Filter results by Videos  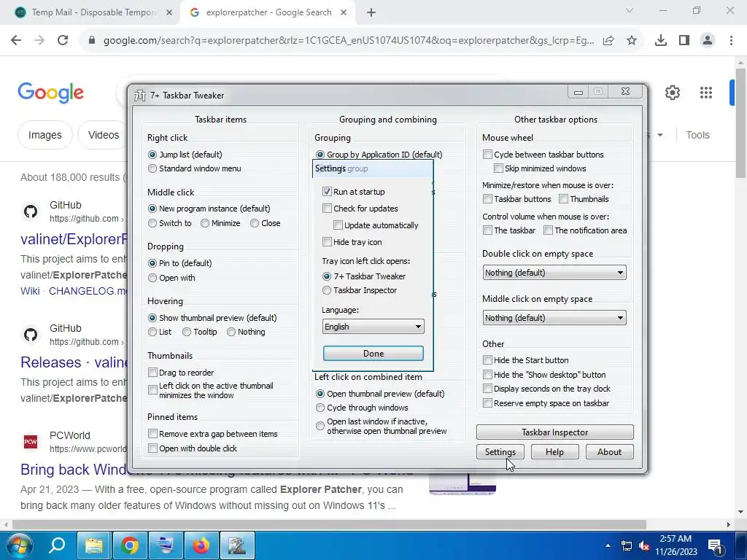click(x=104, y=135)
